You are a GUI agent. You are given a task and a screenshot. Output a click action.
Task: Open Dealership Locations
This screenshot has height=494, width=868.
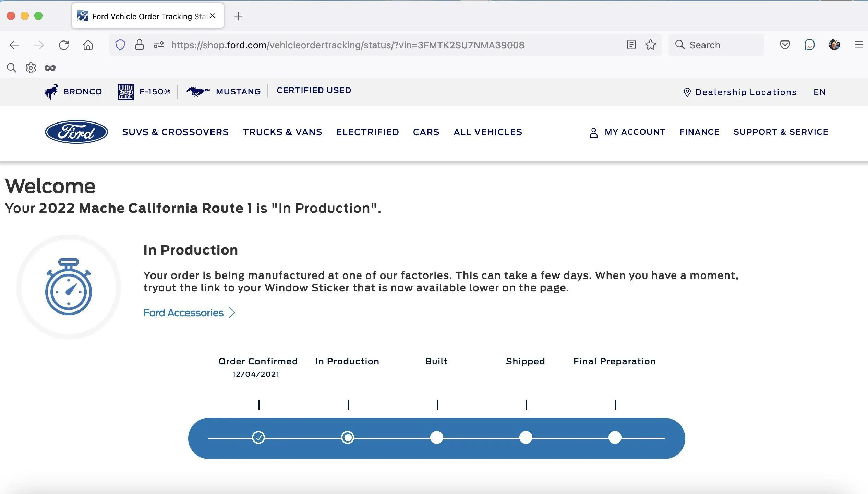click(x=746, y=92)
